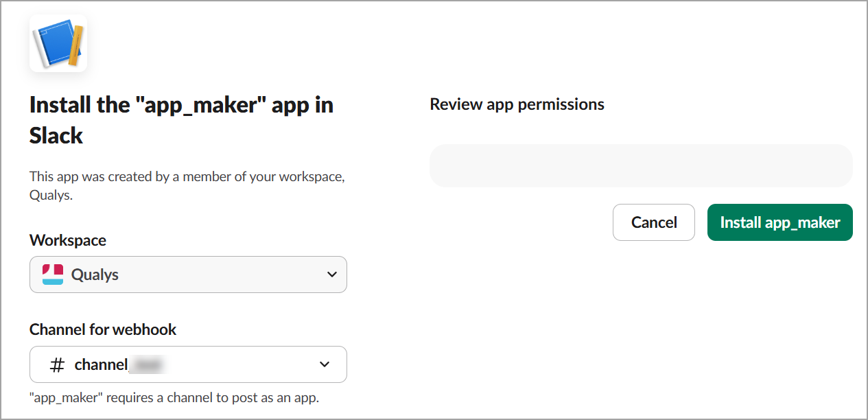Click the Channel for webhook label
This screenshot has height=420, width=868.
click(x=103, y=329)
